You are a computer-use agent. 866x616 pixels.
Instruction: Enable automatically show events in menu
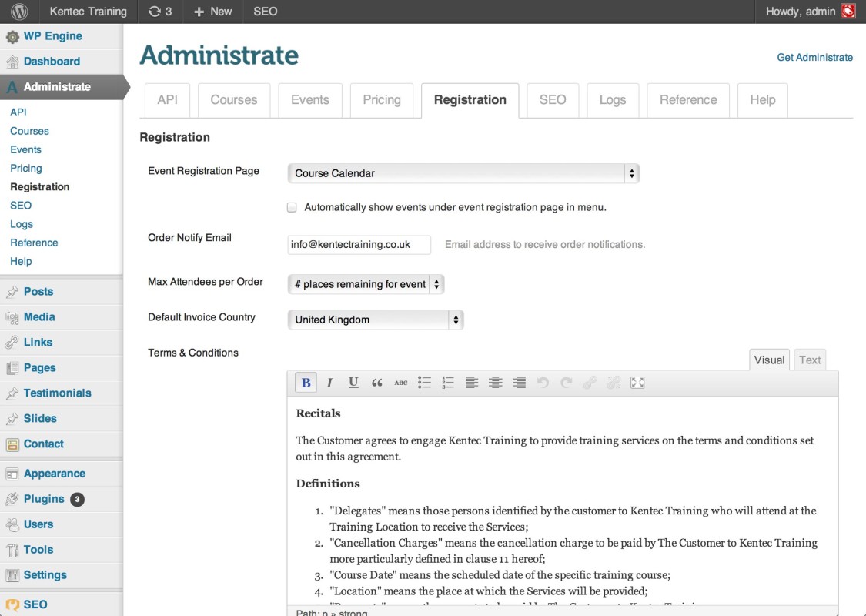[x=292, y=208]
